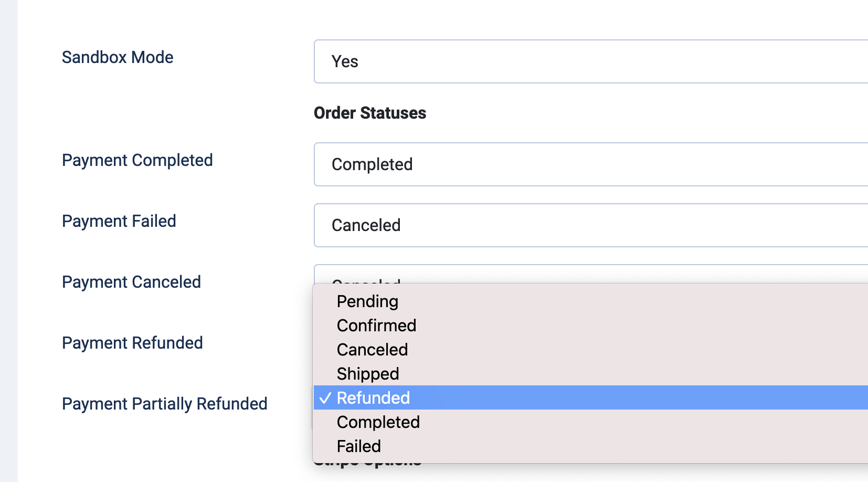This screenshot has width=868, height=482.
Task: Select the Confirmed option in the list
Action: 376,326
